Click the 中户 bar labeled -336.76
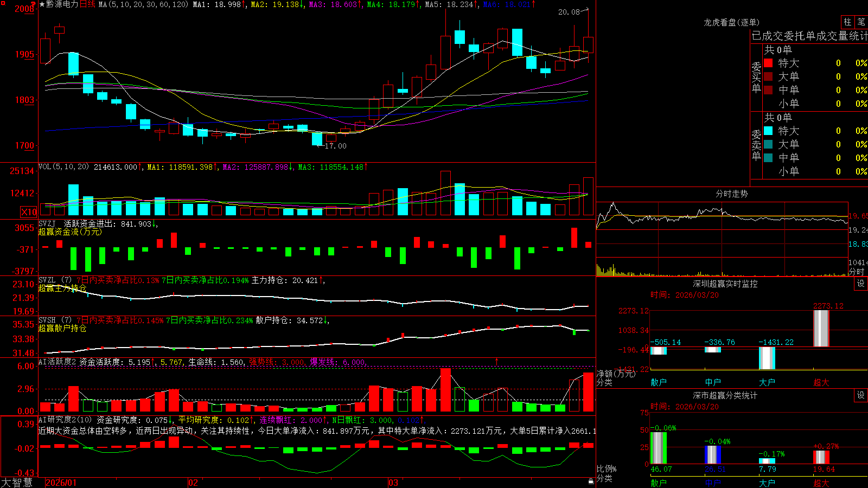 click(713, 350)
